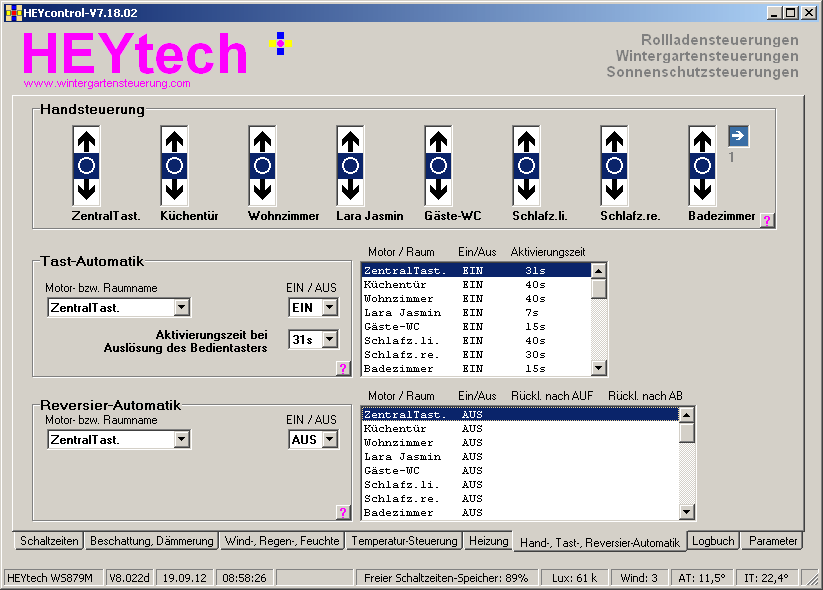Select Lara Jasmin row with 7s activation
Screen dimensions: 823x590
tap(476, 313)
